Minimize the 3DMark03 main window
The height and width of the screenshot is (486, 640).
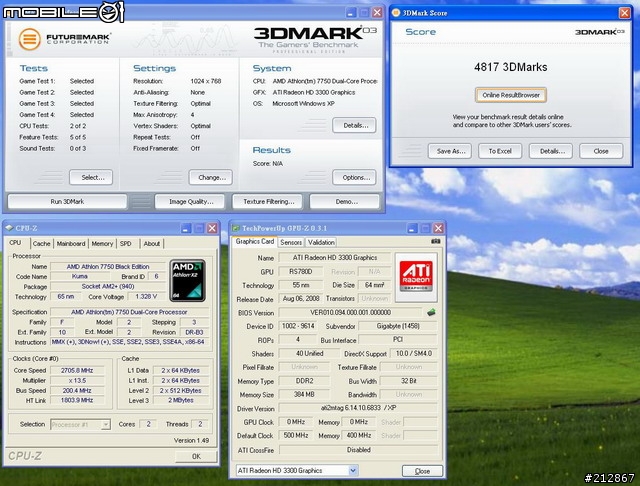(351, 13)
